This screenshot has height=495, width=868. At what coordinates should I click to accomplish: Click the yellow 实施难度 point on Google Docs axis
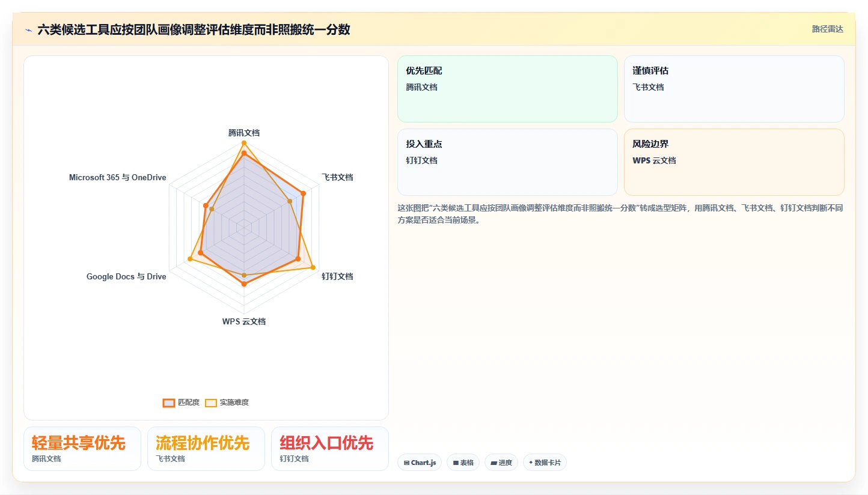(x=191, y=259)
